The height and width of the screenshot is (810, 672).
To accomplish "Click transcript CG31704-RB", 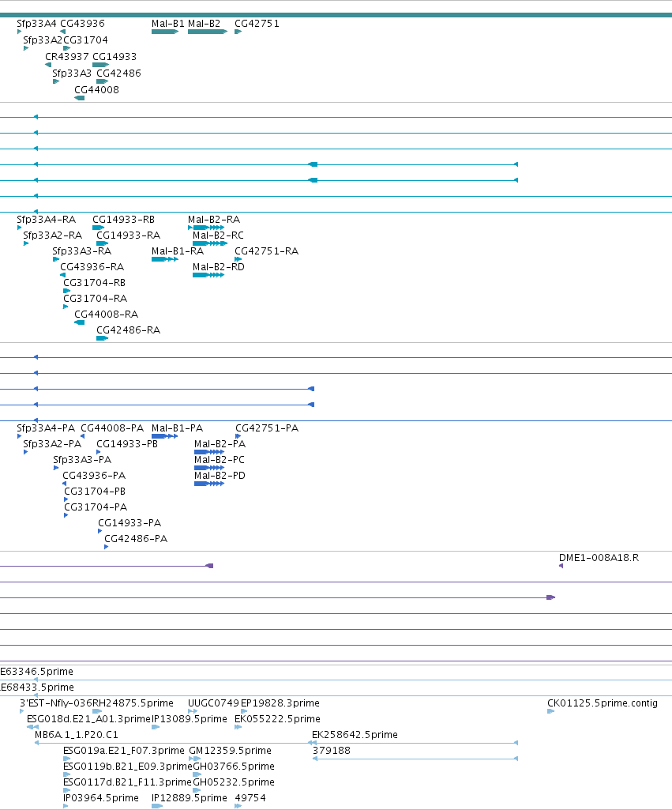I will 66,291.
